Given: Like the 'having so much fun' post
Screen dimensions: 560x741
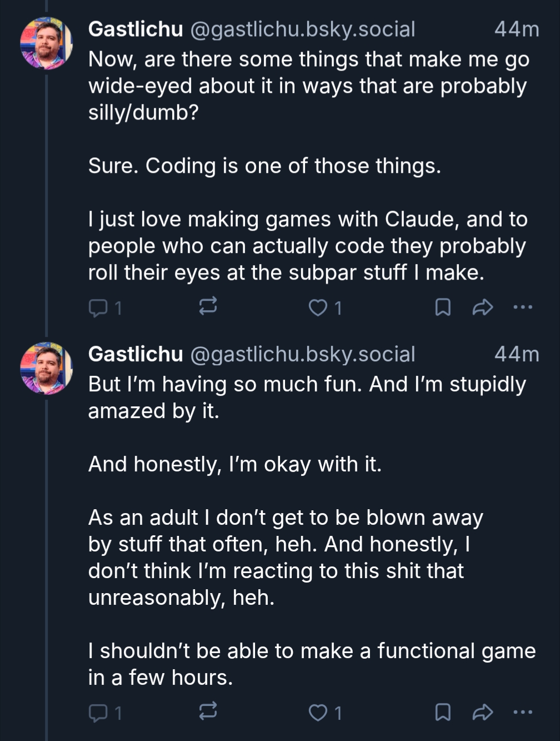Looking at the screenshot, I should (x=318, y=713).
